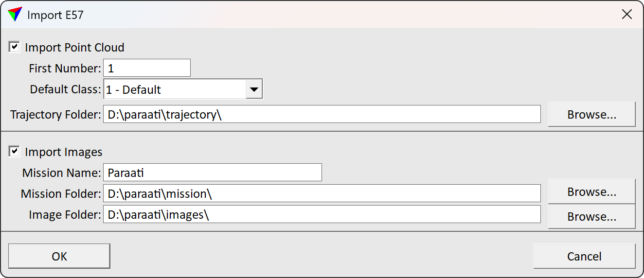Click the Image Folder path field
This screenshot has width=644, height=278.
tap(322, 214)
